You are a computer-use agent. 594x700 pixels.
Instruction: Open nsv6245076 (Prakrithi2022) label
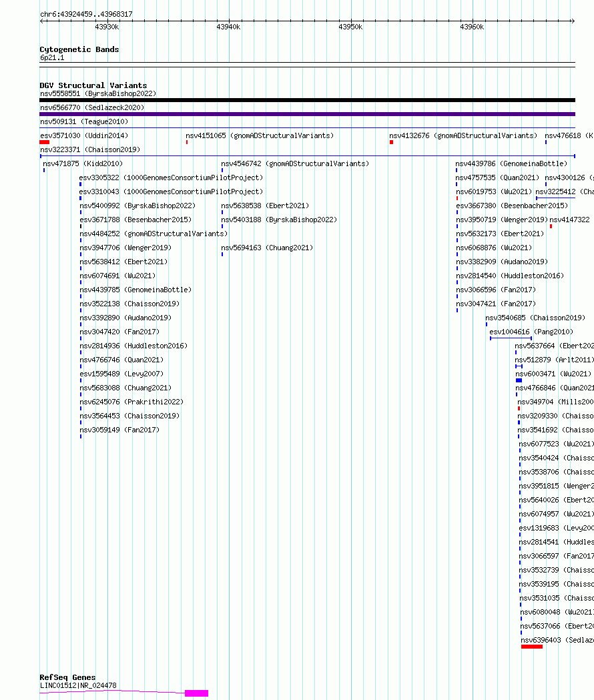(131, 402)
